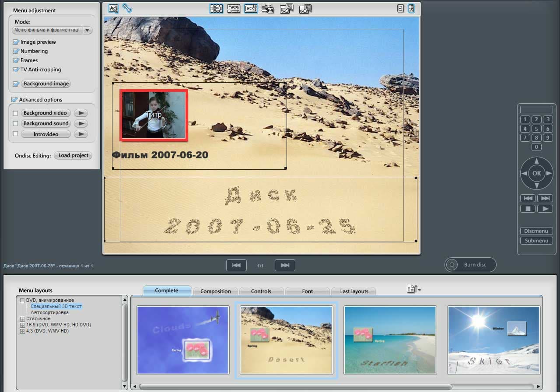Toggle the TV Anti-cropping checkbox
Screen dimensions: 560x392
tap(16, 70)
